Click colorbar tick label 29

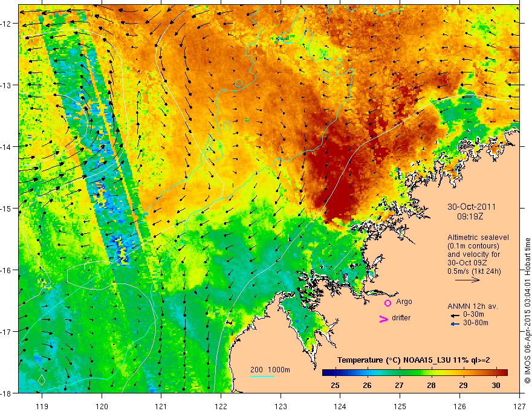click(x=463, y=385)
